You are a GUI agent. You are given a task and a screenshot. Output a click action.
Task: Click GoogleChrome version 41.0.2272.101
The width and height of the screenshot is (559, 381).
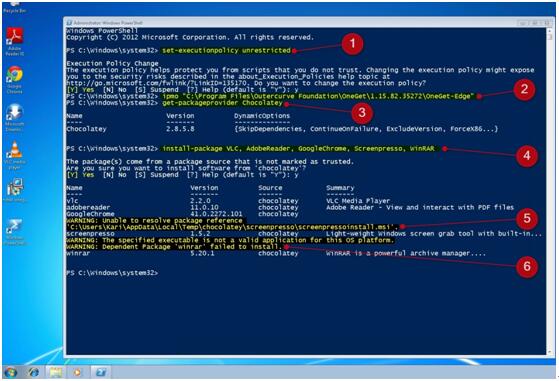216,214
